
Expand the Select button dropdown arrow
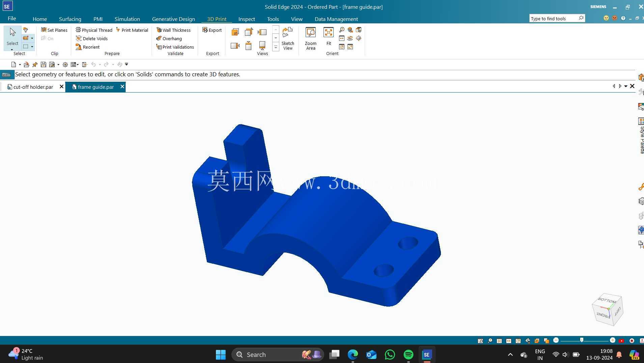click(12, 50)
